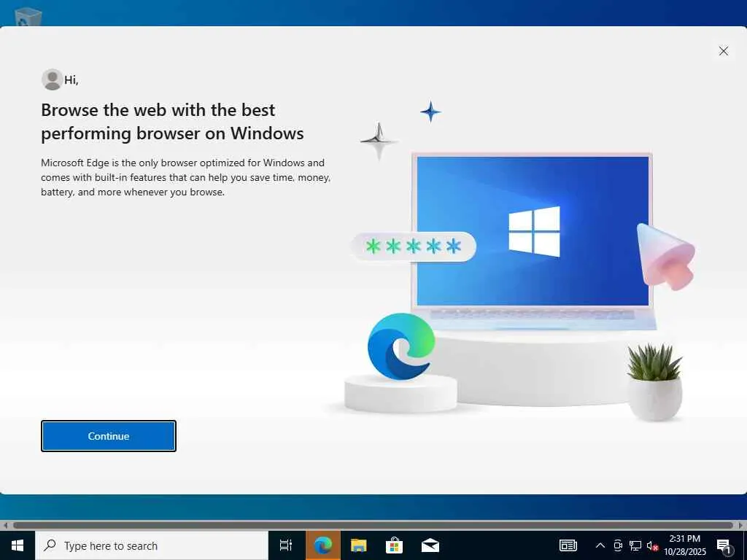The image size is (747, 560).
Task: Click the "Hi," greeting text
Action: tap(71, 80)
